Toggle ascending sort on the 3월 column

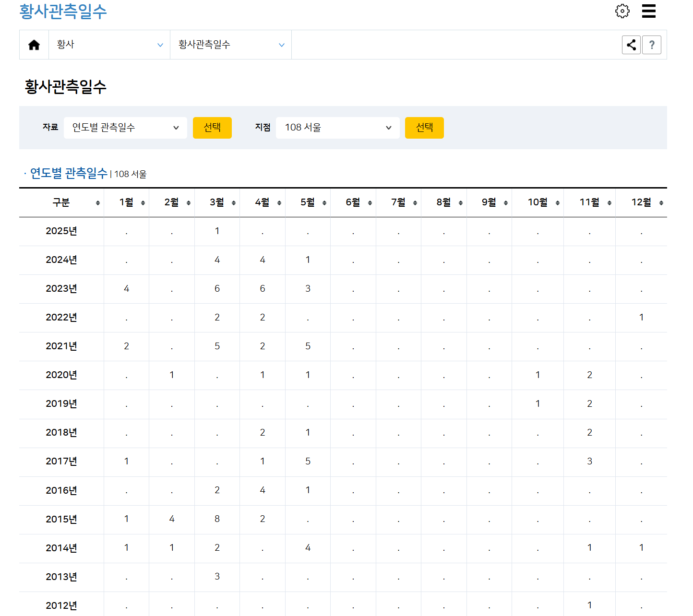pos(234,202)
